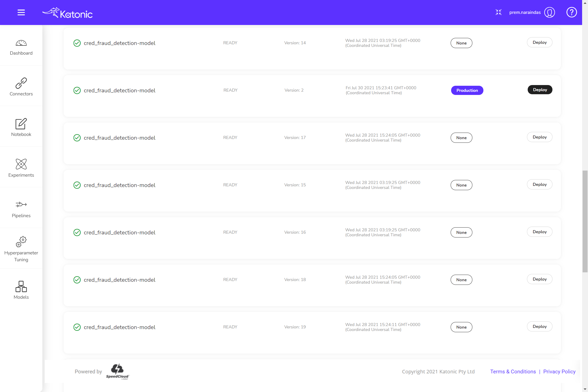Deploy the Version 2 production model

[x=539, y=90]
